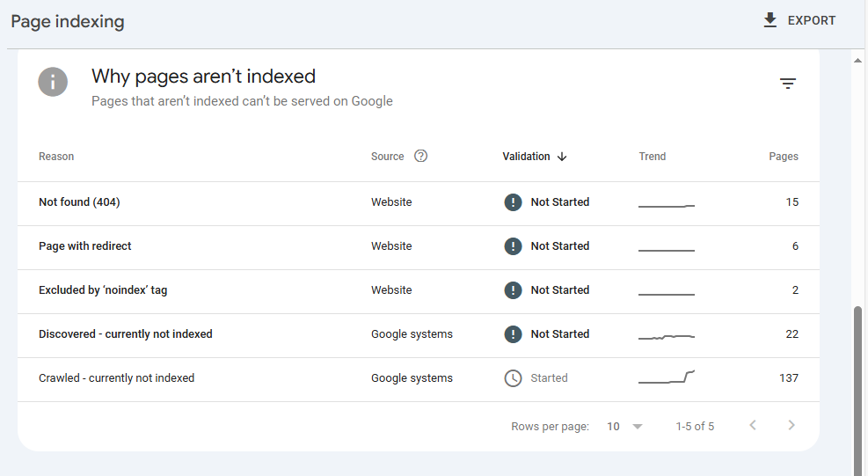This screenshot has width=868, height=476.
Task: Click the clock icon for Started validation
Action: point(513,378)
